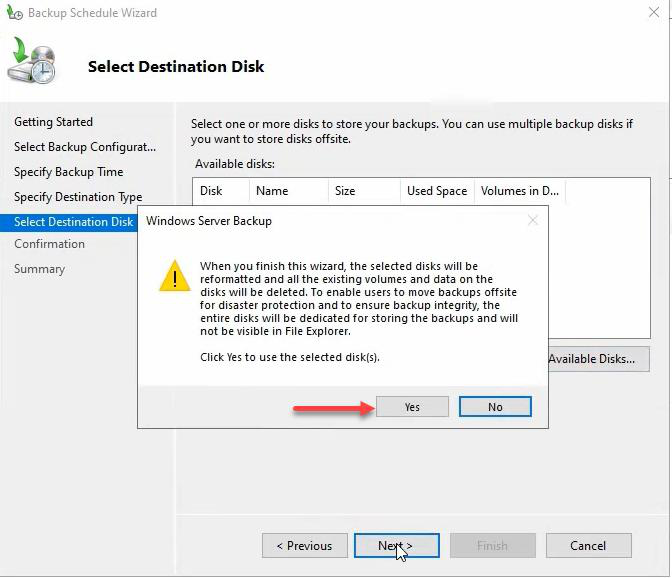Screen dimensions: 672x578
Task: Close the Backup Schedule Wizard window
Action: point(654,12)
